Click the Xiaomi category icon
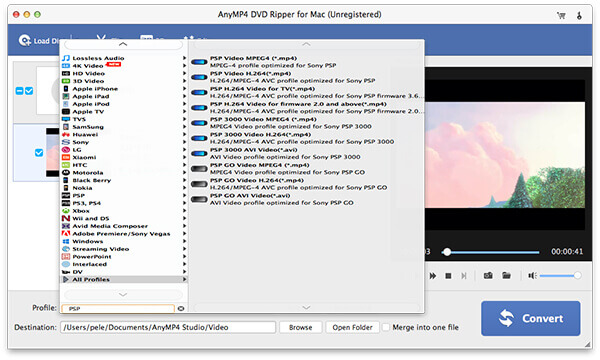 click(x=66, y=158)
